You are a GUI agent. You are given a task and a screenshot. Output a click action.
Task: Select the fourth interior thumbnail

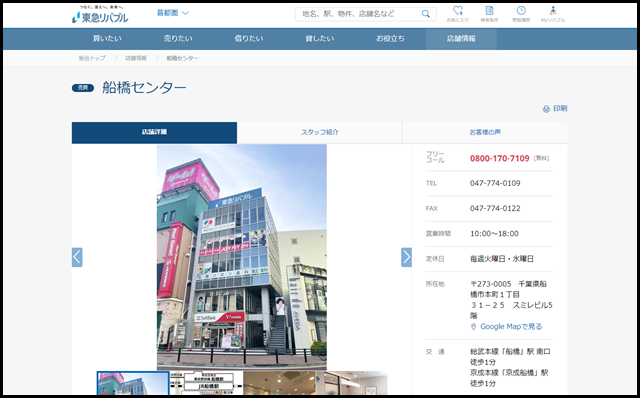coord(351,383)
